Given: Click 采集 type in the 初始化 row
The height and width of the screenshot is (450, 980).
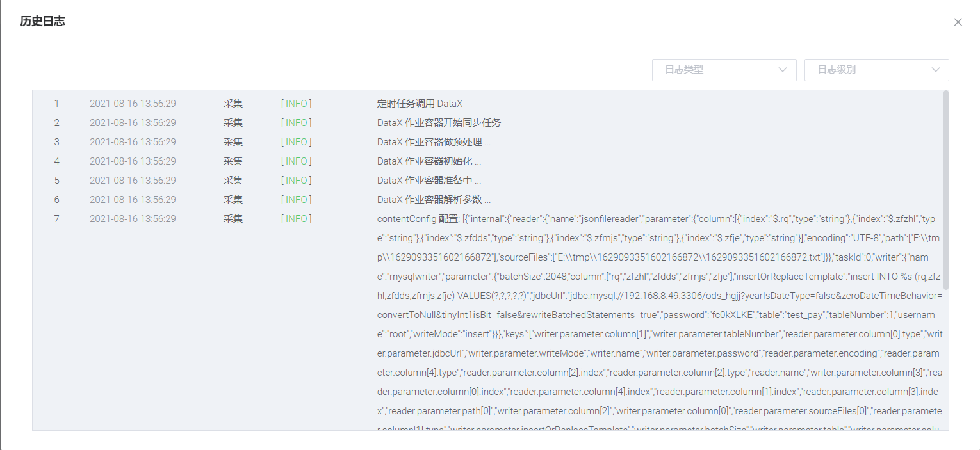Looking at the screenshot, I should (233, 161).
